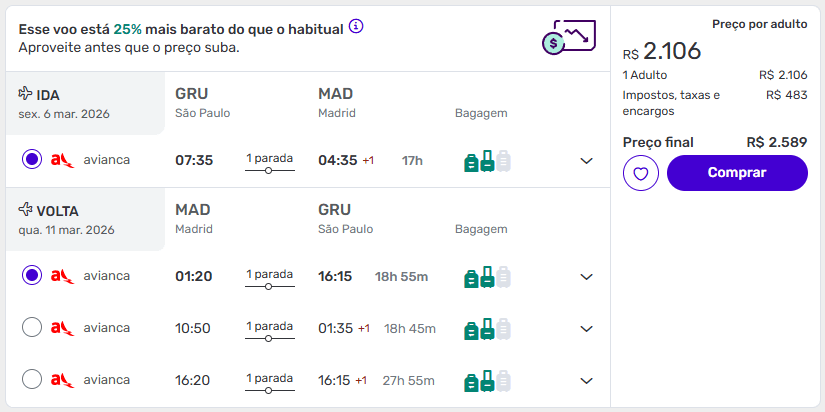This screenshot has height=412, width=825.
Task: Click the Comprar button
Action: pyautogui.click(x=737, y=173)
